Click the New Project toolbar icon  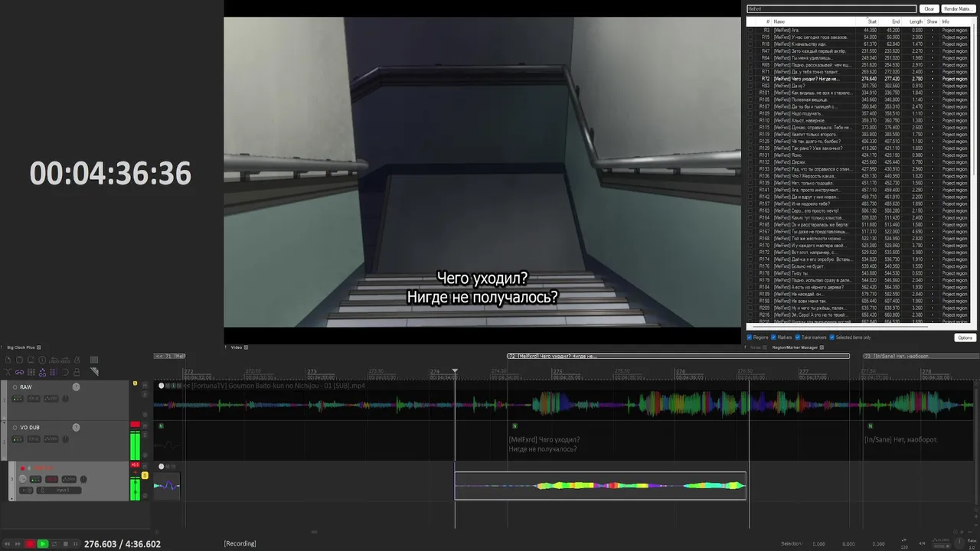point(8,360)
